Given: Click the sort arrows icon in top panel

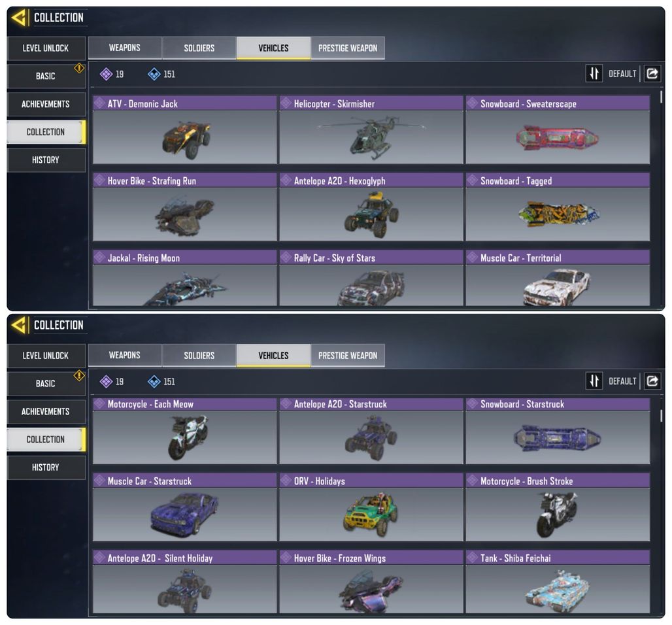Looking at the screenshot, I should pos(594,74).
